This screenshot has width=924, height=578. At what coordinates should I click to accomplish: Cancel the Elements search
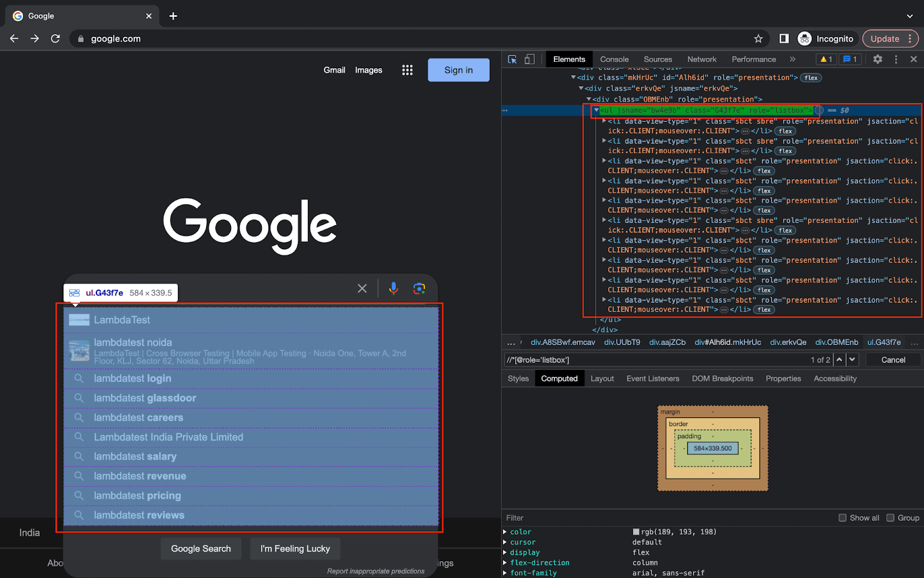point(893,360)
